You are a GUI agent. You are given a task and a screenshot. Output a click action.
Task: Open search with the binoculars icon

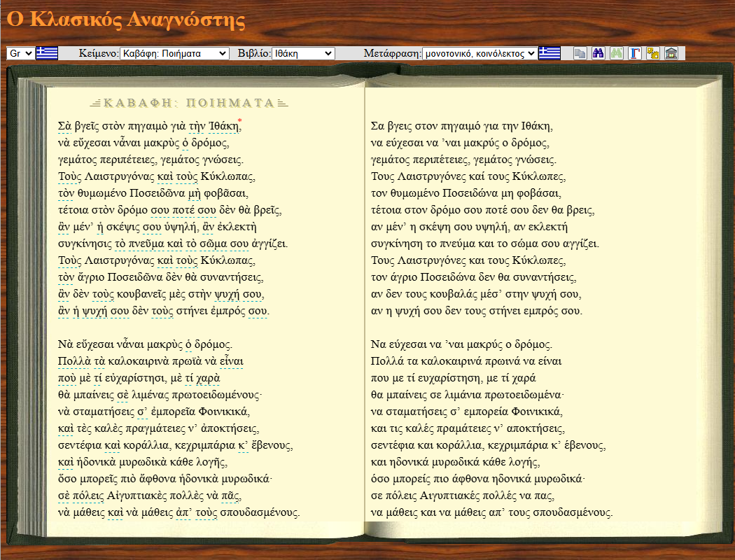pyautogui.click(x=598, y=53)
